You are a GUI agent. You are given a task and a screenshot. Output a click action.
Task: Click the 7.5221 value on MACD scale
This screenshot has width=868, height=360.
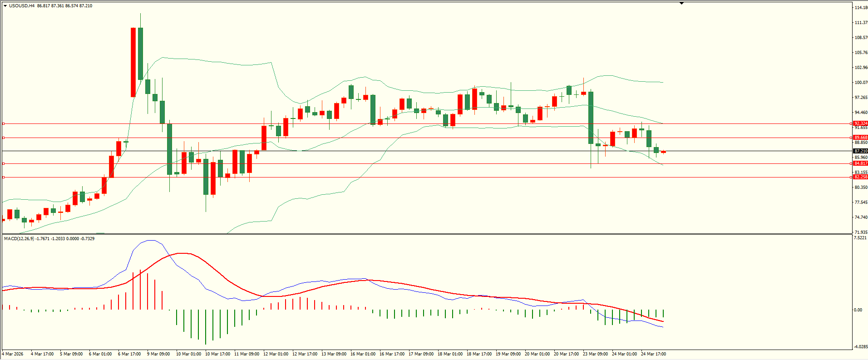click(x=860, y=238)
